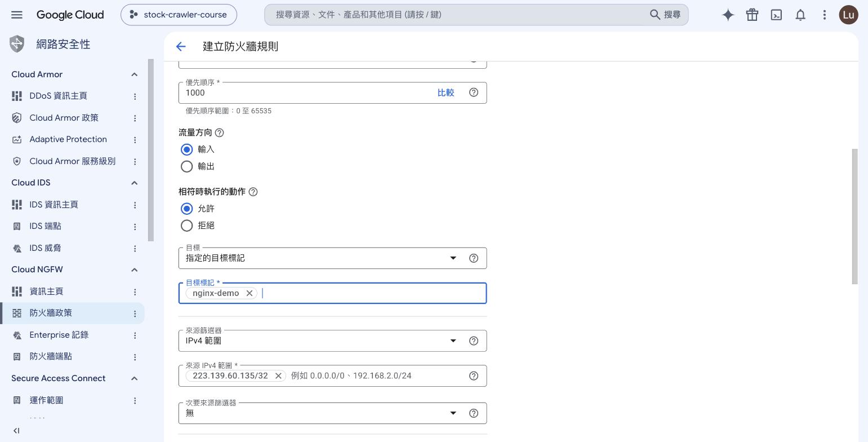Screen dimensions: 868x442
Task: Open more options for 防火牆政策
Action: pos(135,313)
